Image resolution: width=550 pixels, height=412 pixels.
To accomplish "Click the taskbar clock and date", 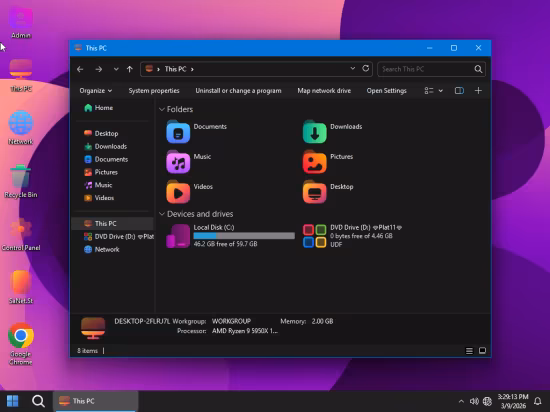I will coord(513,401).
